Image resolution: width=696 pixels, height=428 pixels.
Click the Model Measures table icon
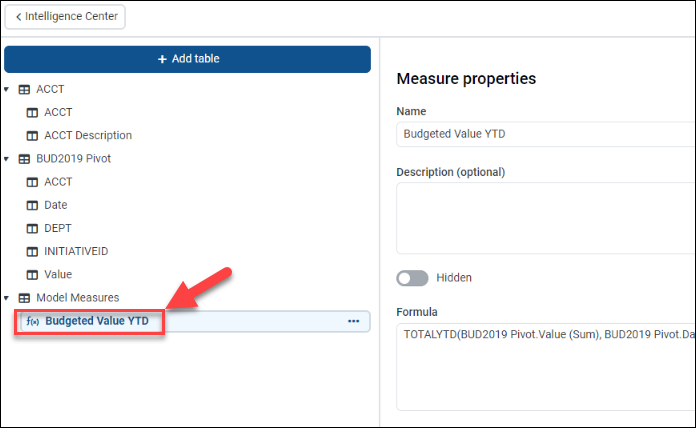pos(24,297)
